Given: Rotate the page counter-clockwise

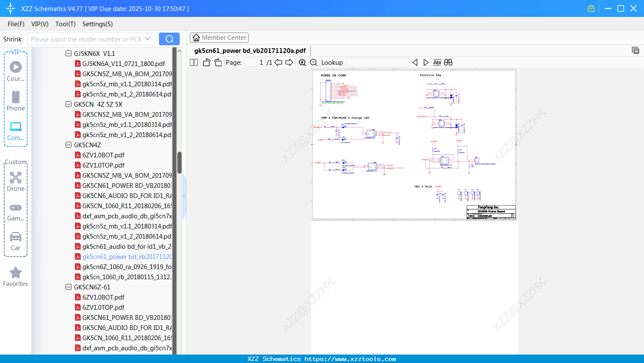Looking at the screenshot, I should [206, 62].
